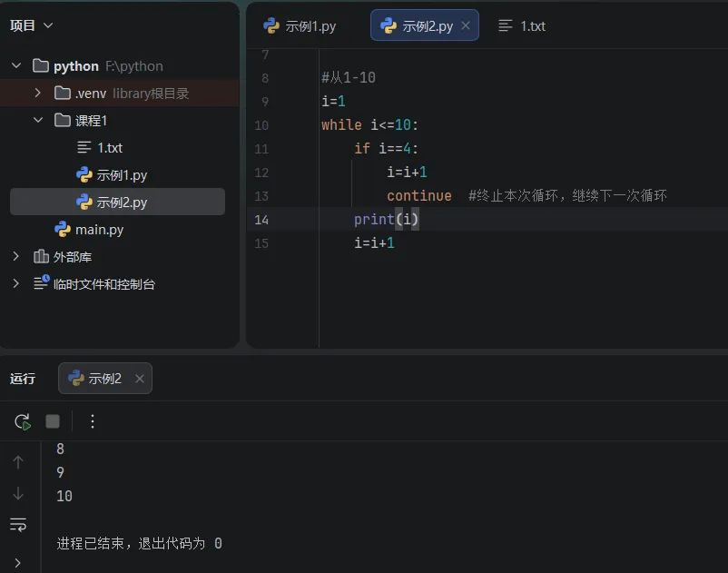
Task: Click the 运行 panel label
Action: tap(23, 379)
